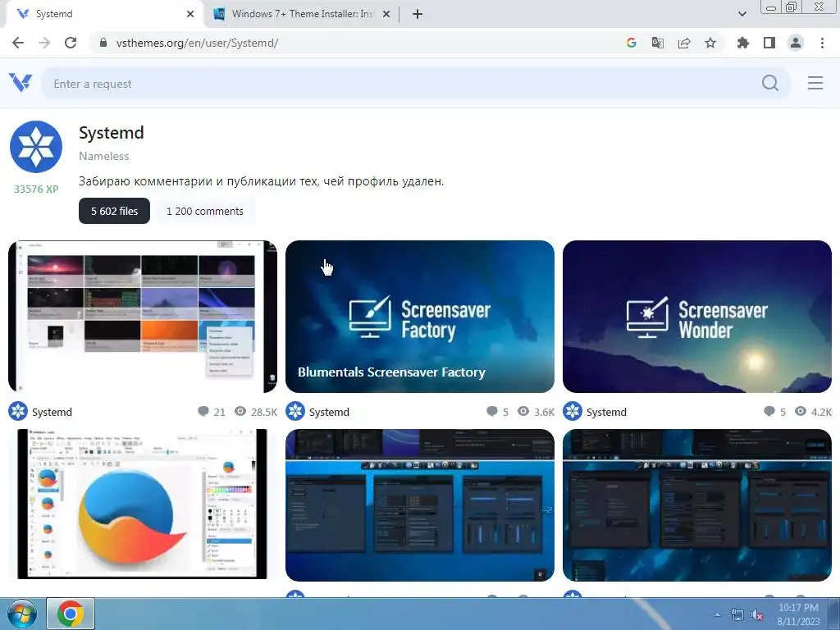
Task: Click the 33576 XP label
Action: 36,189
